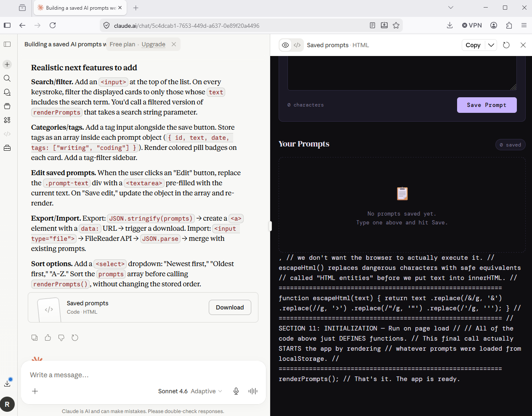Give thumbs up to the response

tap(48, 338)
